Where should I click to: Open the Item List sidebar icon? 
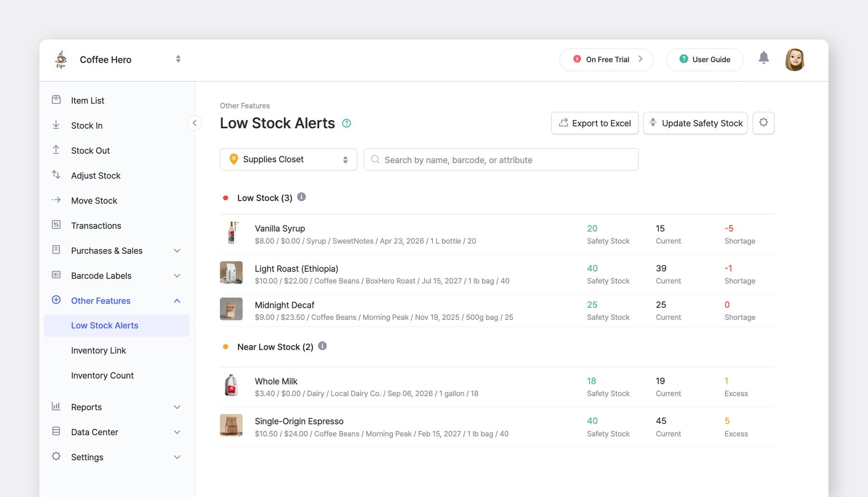click(x=56, y=100)
